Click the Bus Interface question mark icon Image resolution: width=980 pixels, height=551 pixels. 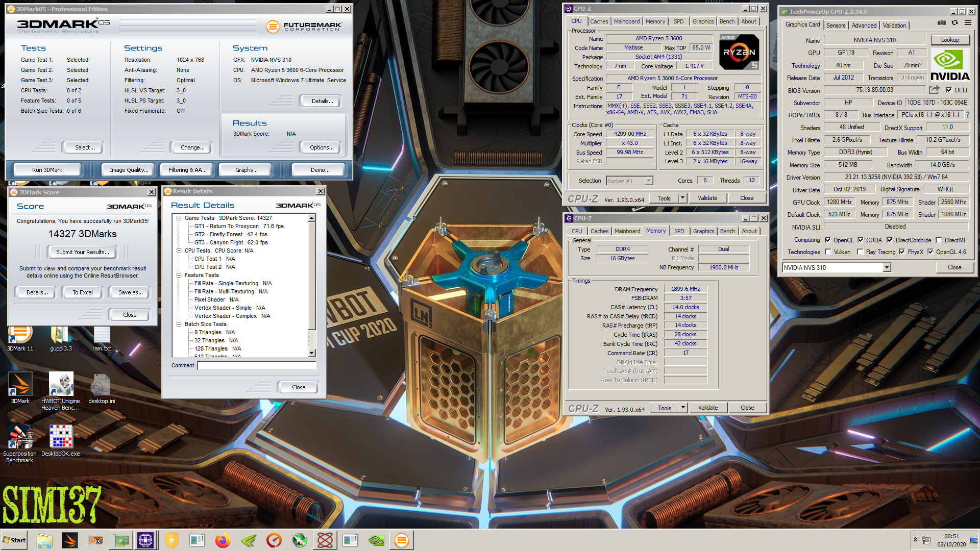968,115
